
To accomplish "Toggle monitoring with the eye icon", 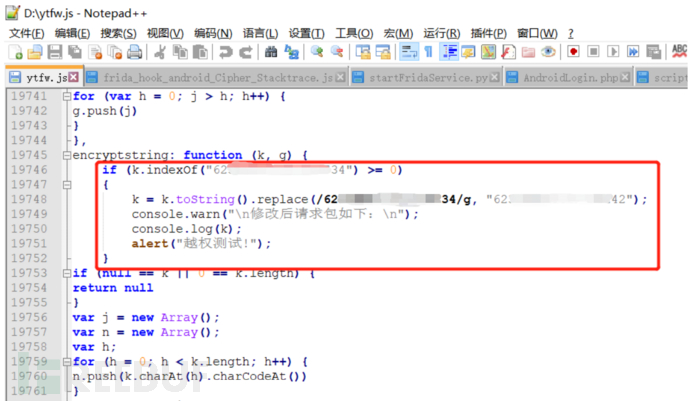I will pyautogui.click(x=548, y=52).
